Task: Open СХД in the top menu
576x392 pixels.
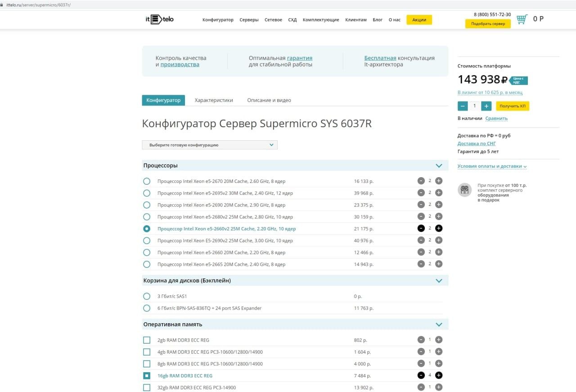Action: [292, 20]
